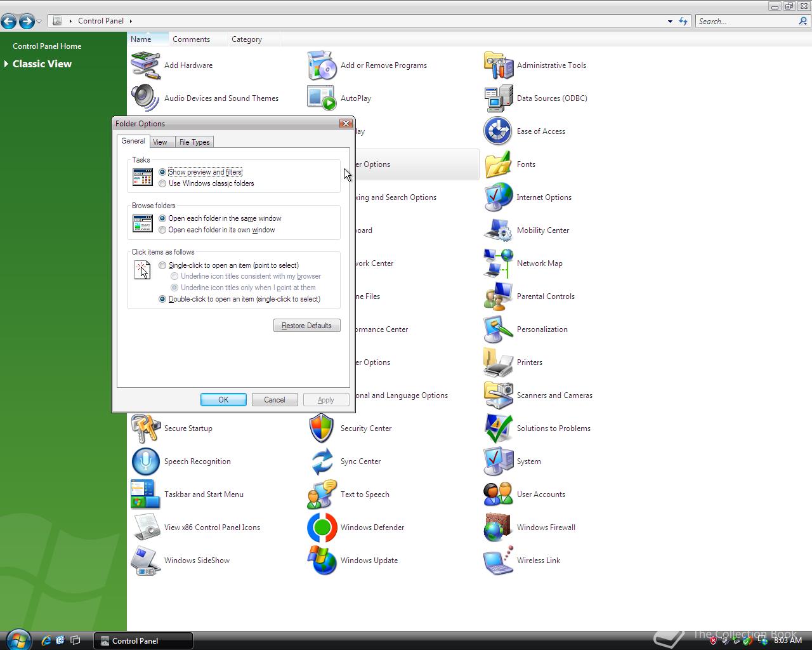Open the Speech Recognition microphone icon
812x650 pixels.
tap(145, 461)
